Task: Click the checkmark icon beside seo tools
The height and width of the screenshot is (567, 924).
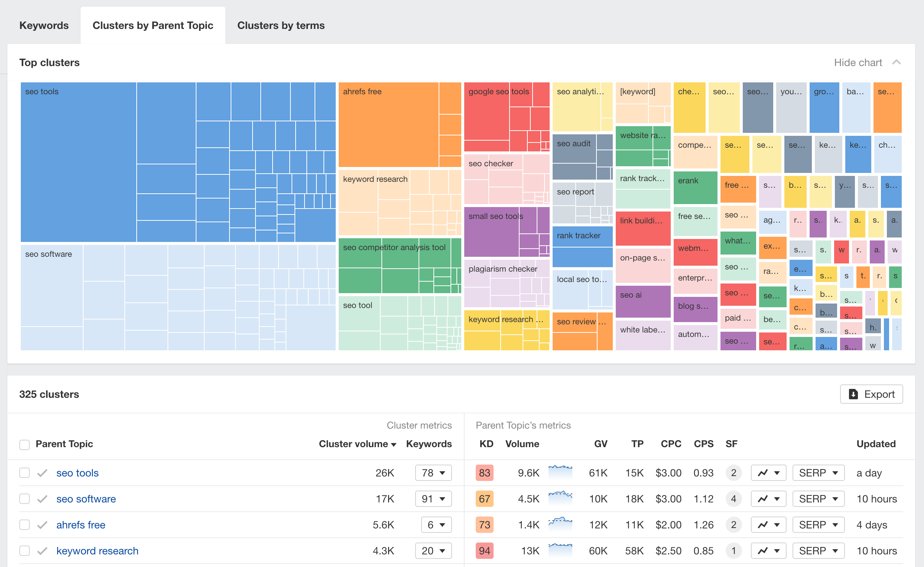Action: [42, 472]
